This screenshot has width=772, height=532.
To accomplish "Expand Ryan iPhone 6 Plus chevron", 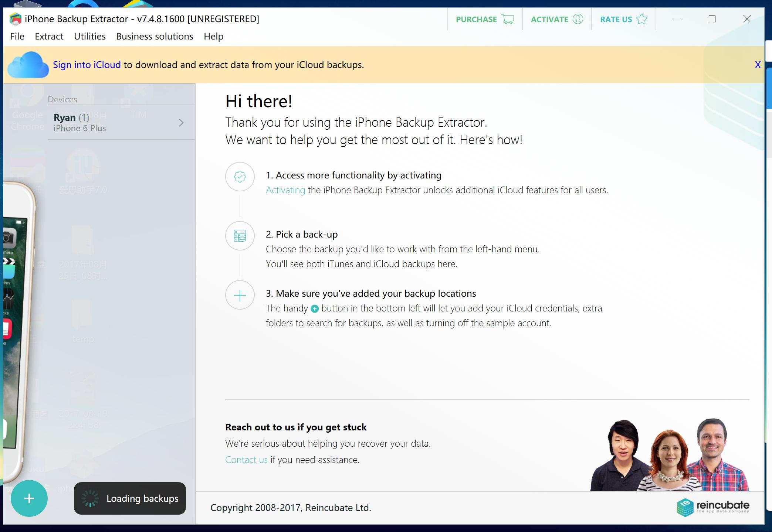I will point(181,123).
